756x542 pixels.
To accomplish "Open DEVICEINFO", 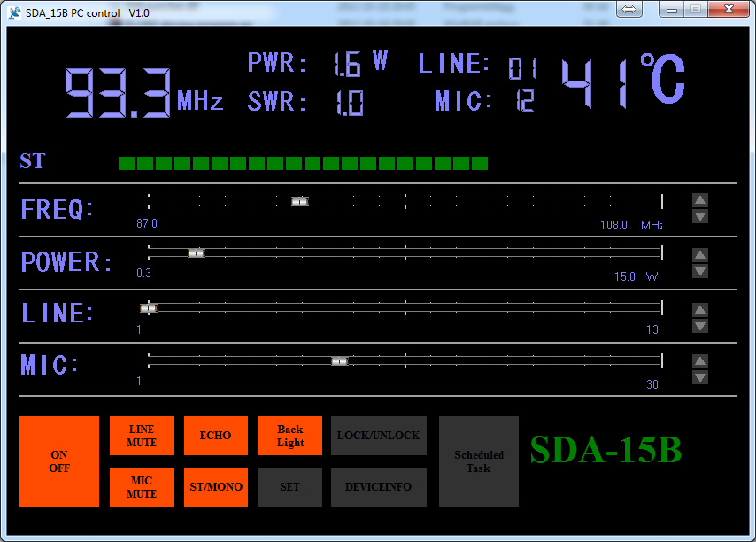I will coord(379,487).
